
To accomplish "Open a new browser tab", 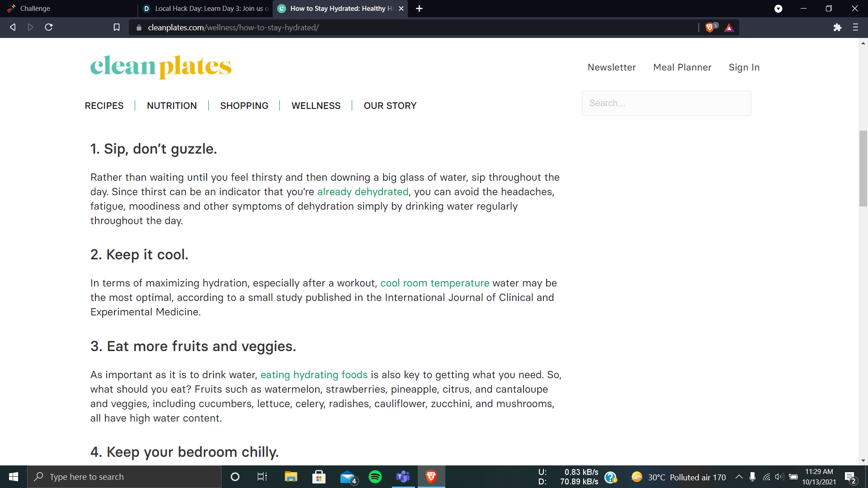I will click(x=419, y=9).
